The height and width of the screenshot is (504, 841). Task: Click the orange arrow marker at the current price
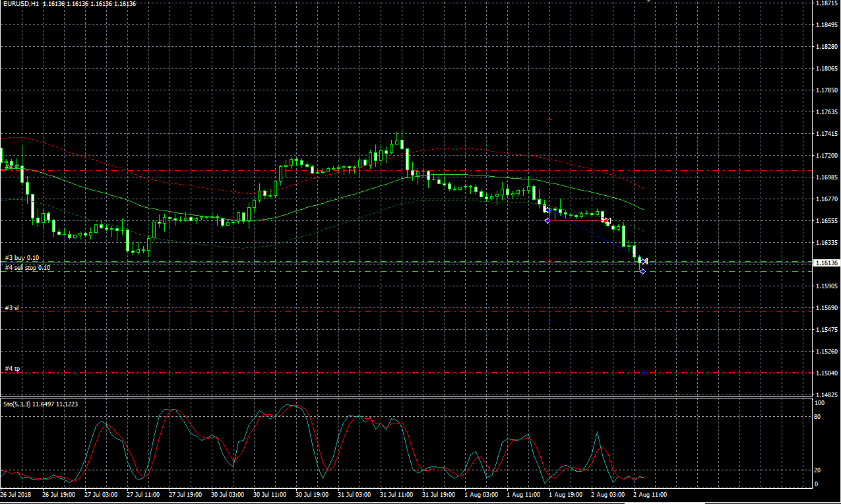coord(645,262)
